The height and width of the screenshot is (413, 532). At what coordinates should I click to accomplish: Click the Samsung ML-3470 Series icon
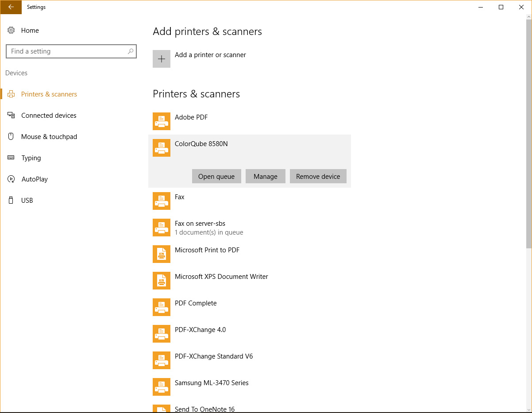coord(162,387)
